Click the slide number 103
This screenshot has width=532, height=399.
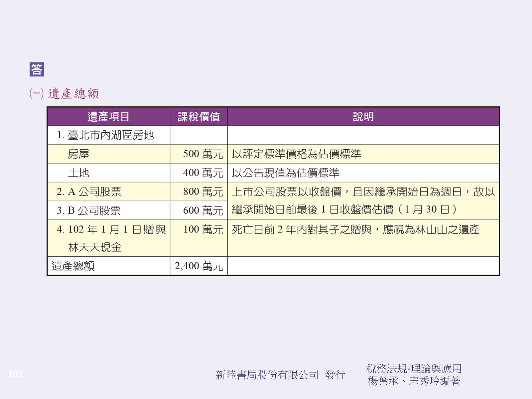15,374
